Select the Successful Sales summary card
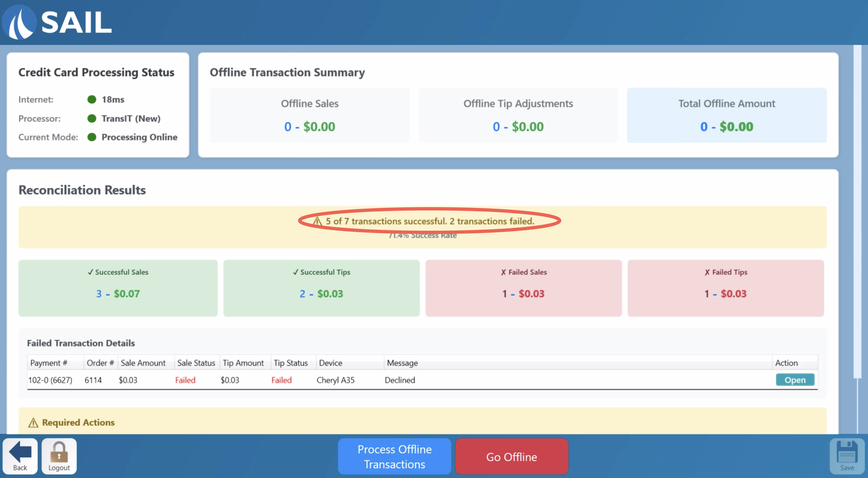Screen dimensions: 868x478 pyautogui.click(x=118, y=288)
